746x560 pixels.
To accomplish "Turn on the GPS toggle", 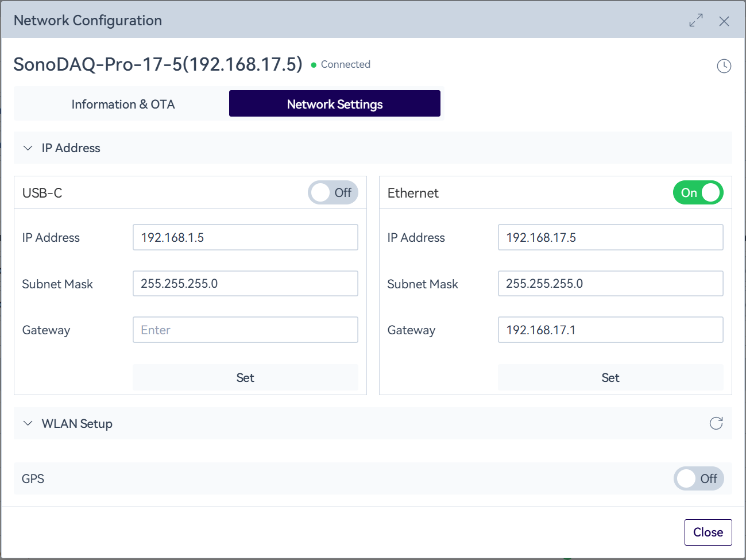I will point(698,478).
